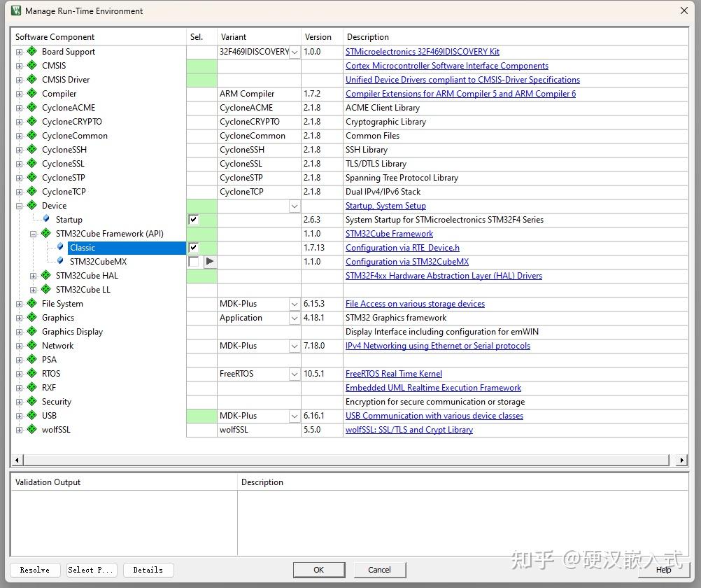
Task: Click the Device green diamond icon
Action: coord(31,205)
